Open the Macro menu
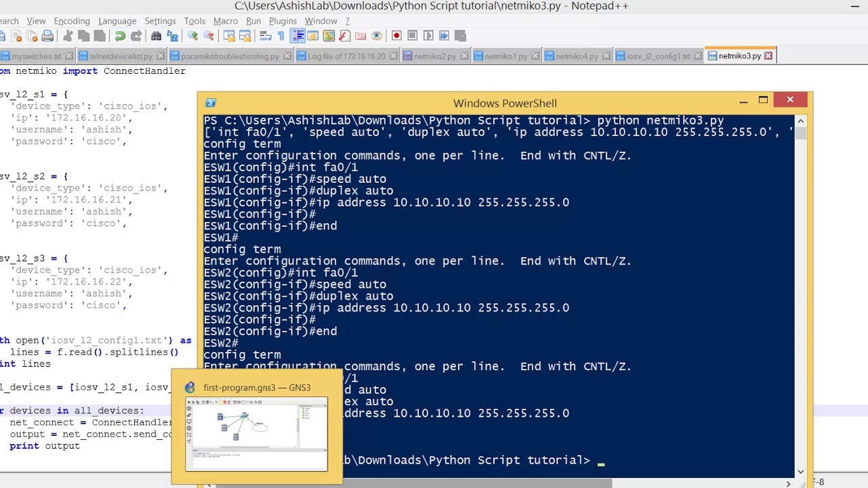 coord(225,21)
